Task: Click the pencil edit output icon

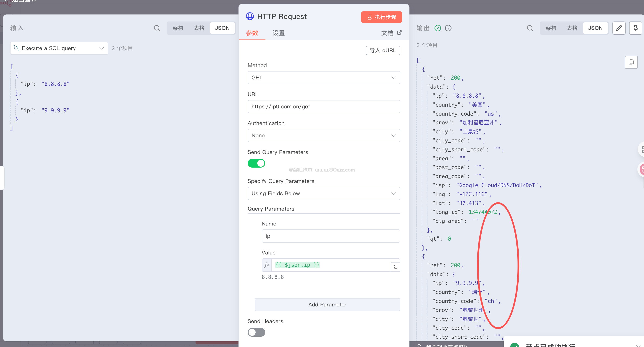Action: coord(619,28)
